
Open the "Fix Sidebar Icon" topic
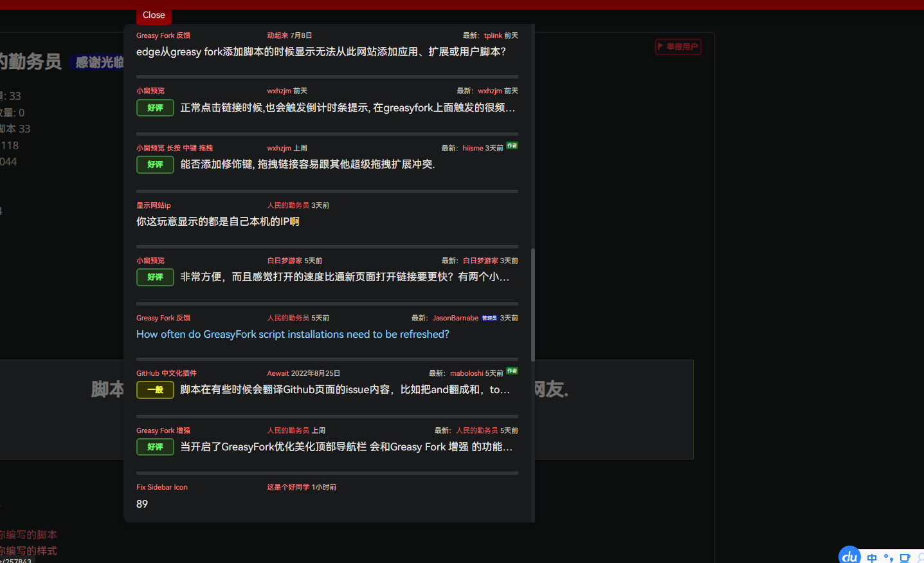162,487
